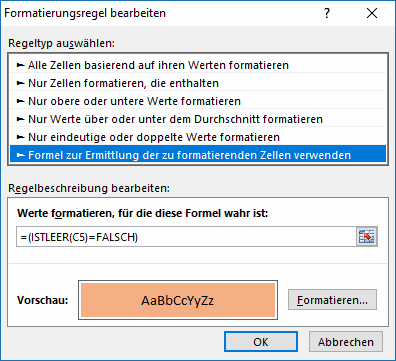Choose 'Formel zur Ermittlung' rule type
The image size is (396, 361).
[198, 155]
